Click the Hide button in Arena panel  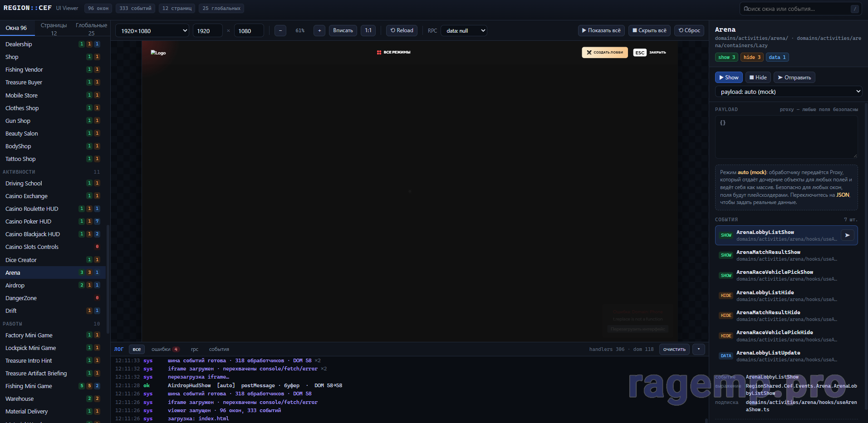point(758,78)
